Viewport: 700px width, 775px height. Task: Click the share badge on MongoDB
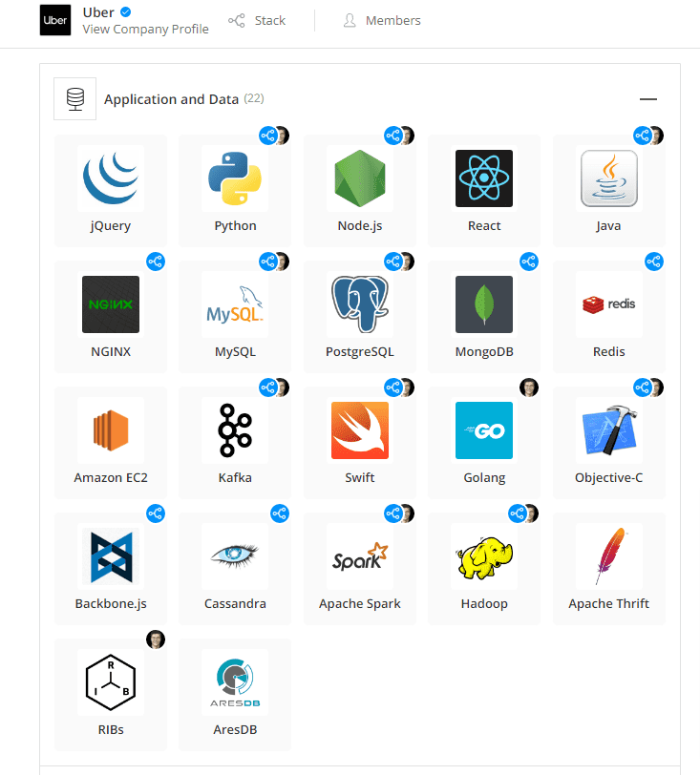[x=529, y=262]
